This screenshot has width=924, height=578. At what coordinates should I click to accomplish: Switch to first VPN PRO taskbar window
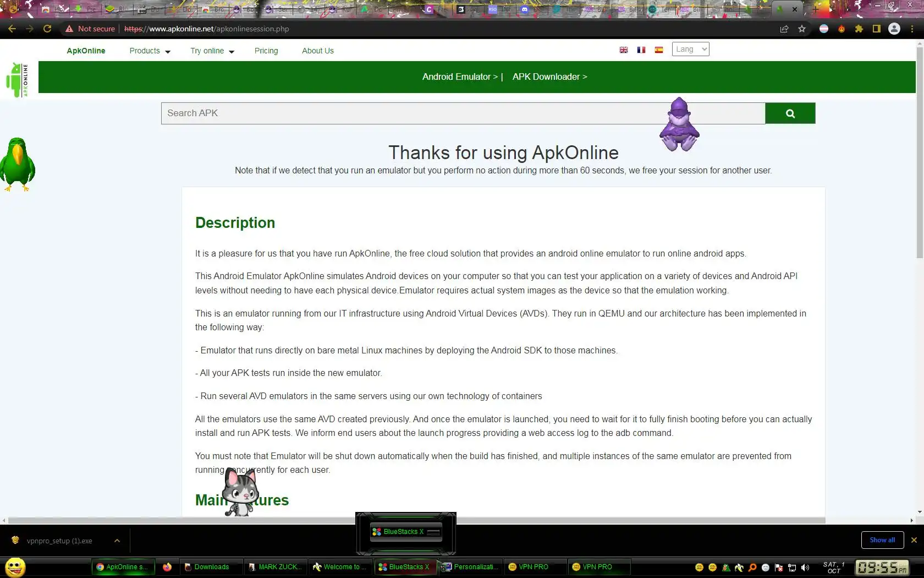[x=535, y=567]
